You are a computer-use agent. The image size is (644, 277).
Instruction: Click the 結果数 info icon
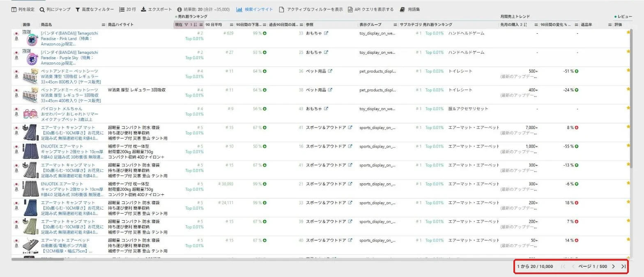point(179,9)
